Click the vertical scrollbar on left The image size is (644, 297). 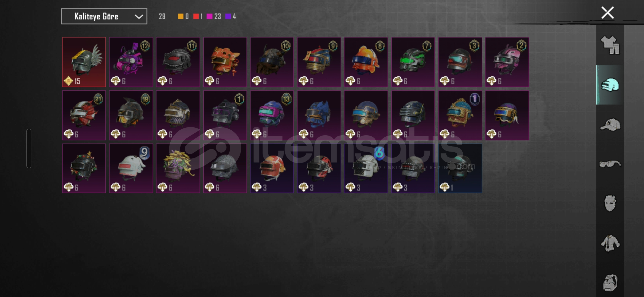pyautogui.click(x=29, y=148)
